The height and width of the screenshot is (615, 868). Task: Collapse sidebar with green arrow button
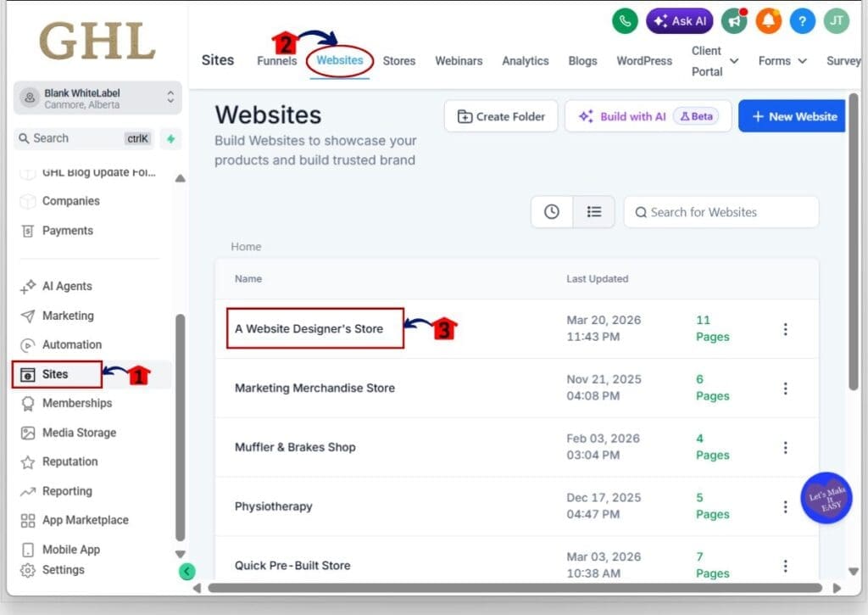coord(187,572)
